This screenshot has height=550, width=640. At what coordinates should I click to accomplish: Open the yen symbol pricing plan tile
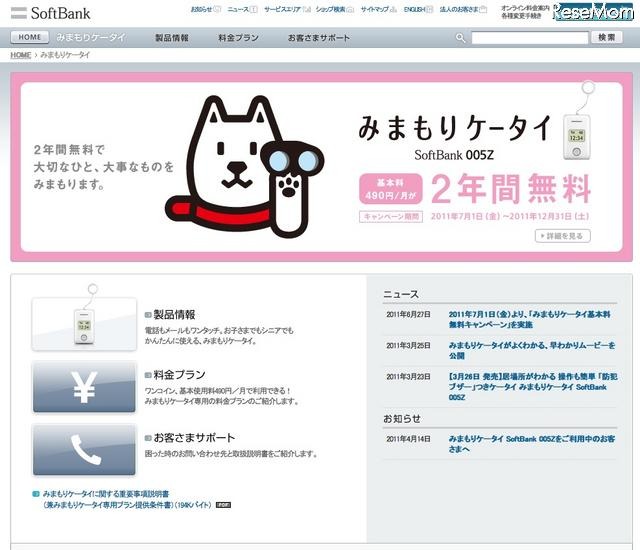point(83,387)
